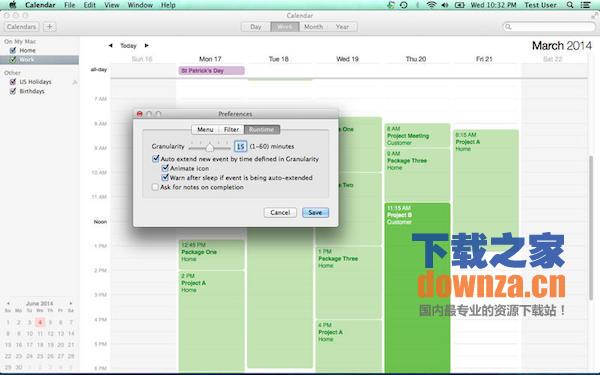This screenshot has width=600, height=375.
Task: Switch calendar to Month view
Action: pyautogui.click(x=313, y=27)
